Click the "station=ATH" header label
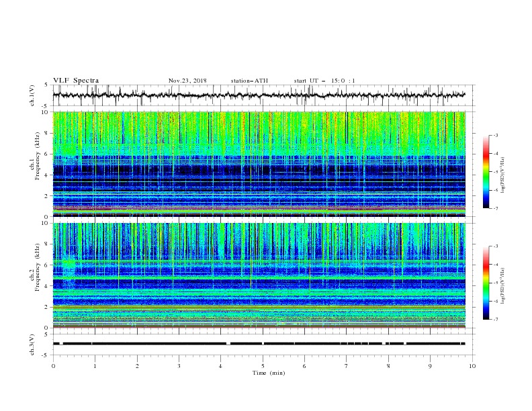The height and width of the screenshot is (411, 532). click(x=249, y=81)
